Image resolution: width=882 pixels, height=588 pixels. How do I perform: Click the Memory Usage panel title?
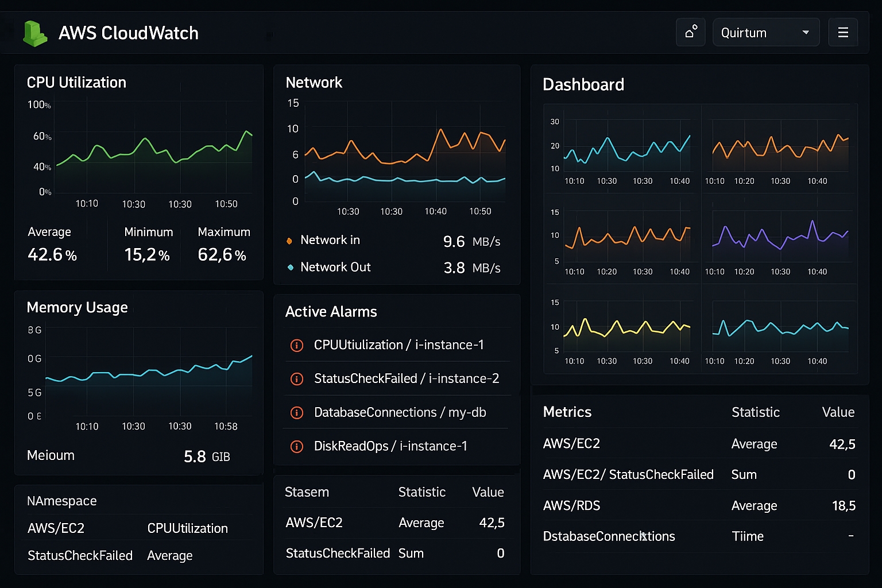pos(77,308)
